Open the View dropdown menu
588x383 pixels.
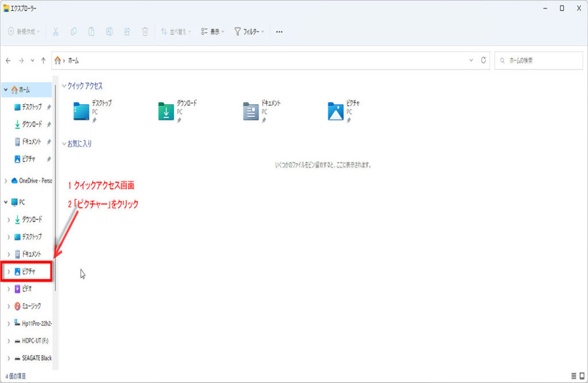[213, 32]
